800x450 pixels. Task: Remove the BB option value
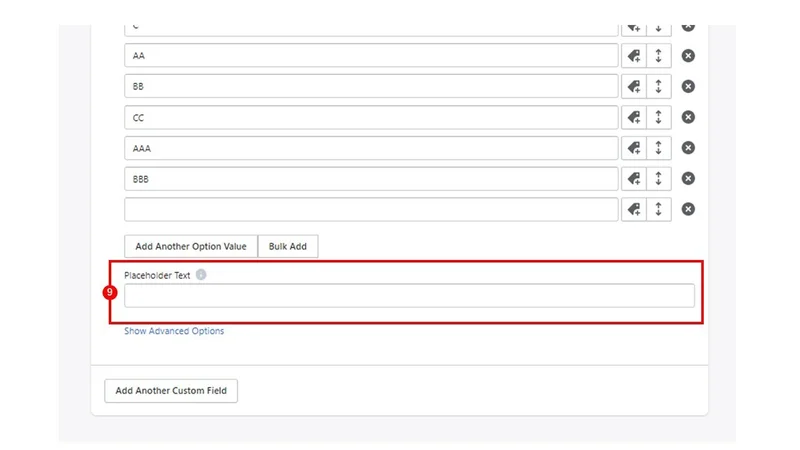[x=688, y=86]
